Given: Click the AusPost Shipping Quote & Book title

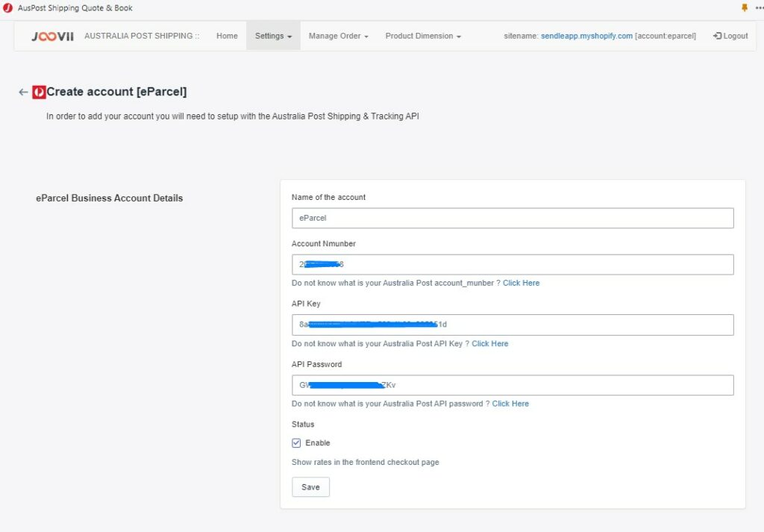Looking at the screenshot, I should tap(75, 7).
